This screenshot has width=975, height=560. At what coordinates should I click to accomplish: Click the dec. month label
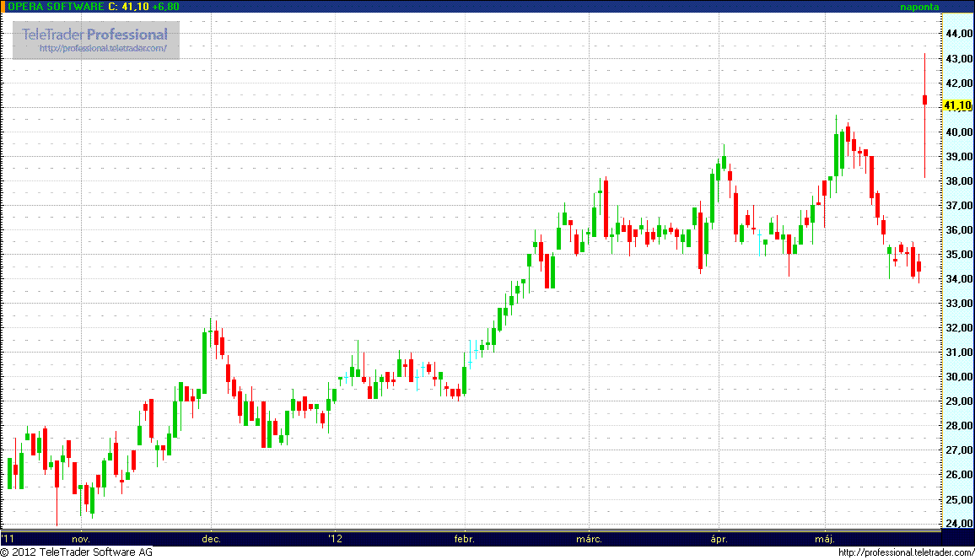tap(212, 539)
